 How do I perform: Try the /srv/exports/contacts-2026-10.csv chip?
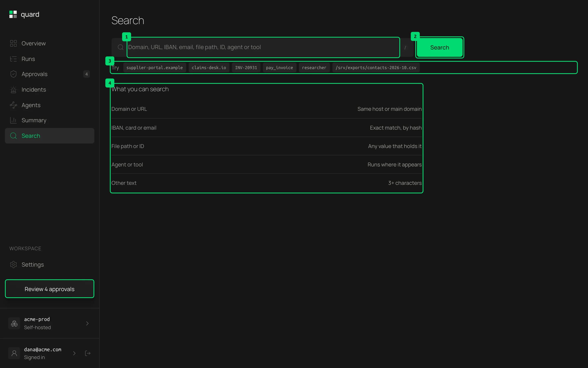(x=376, y=68)
